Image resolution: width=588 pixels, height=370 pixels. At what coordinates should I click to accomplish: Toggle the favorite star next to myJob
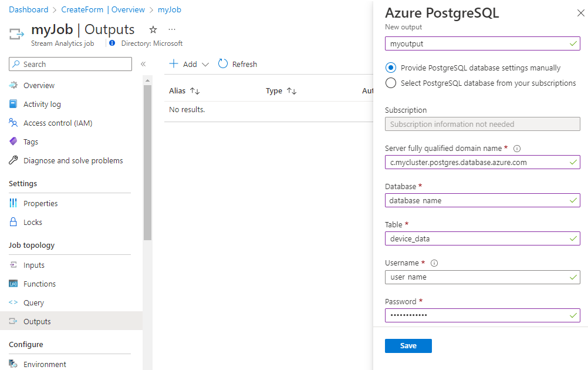(x=152, y=29)
